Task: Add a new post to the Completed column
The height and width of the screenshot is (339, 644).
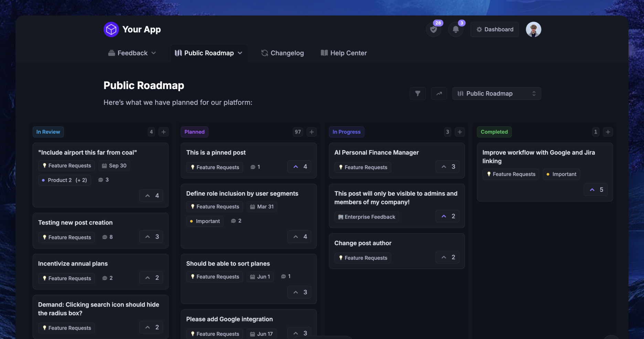Action: point(608,132)
